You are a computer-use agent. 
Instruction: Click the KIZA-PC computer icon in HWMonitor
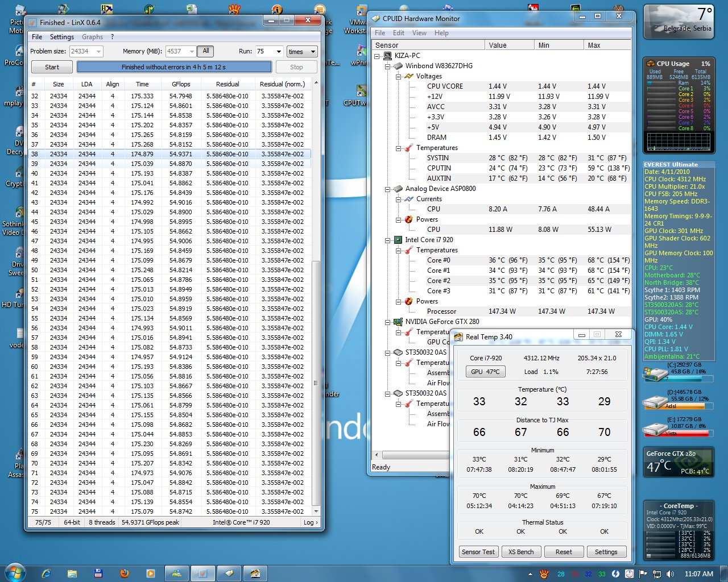[x=387, y=56]
